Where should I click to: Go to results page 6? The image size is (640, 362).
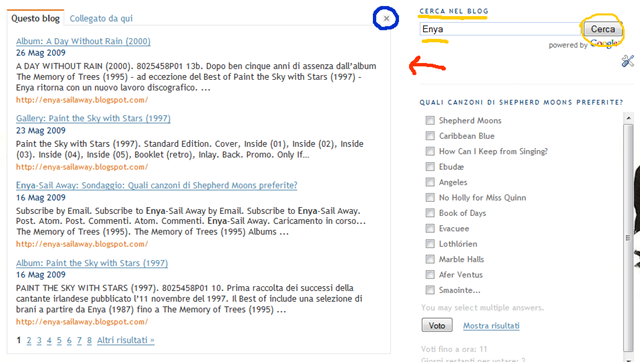[69, 340]
